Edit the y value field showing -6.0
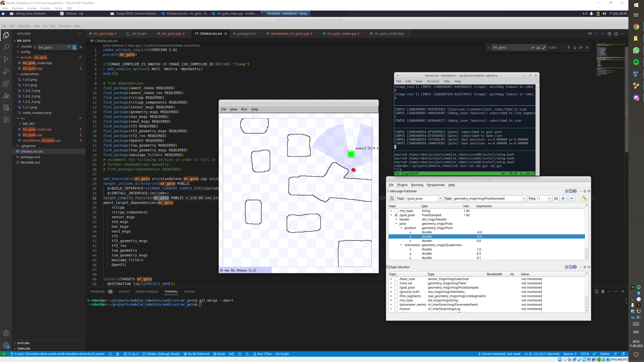Screen dimensions: 644x362 pyautogui.click(x=479, y=237)
